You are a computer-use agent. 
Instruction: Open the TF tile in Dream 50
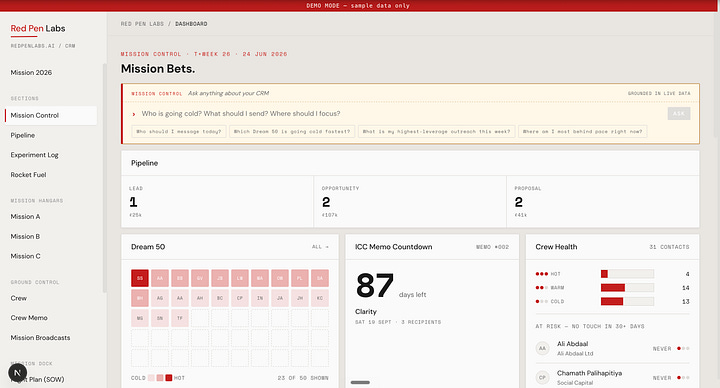pos(180,318)
